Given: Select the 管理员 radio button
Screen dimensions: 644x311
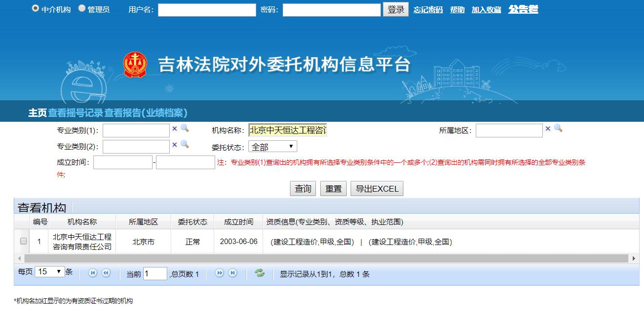Looking at the screenshot, I should [x=82, y=8].
